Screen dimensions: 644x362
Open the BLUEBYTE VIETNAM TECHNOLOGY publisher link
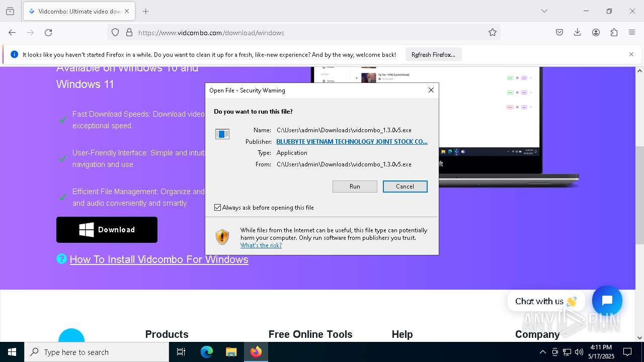pos(352,142)
